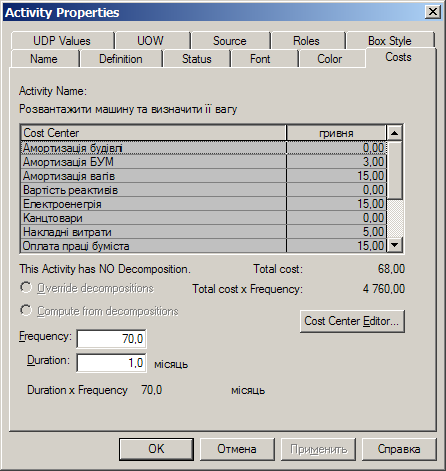Select the Status tab

[x=197, y=59]
